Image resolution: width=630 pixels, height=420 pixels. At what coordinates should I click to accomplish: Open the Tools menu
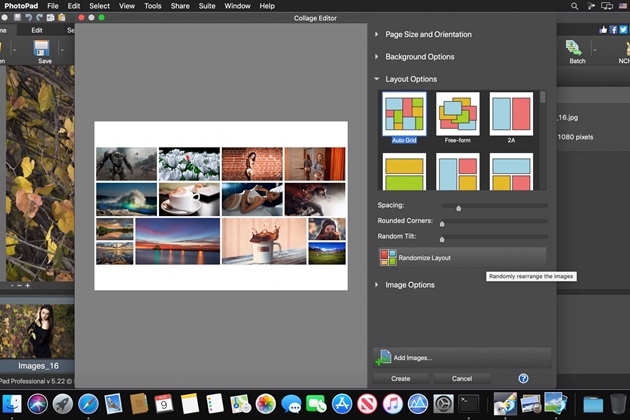(152, 6)
